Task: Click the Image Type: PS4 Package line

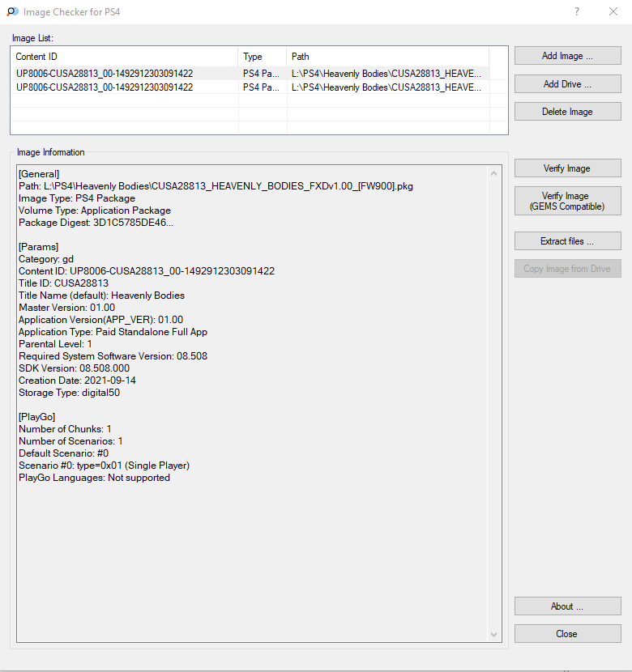Action: [x=77, y=198]
